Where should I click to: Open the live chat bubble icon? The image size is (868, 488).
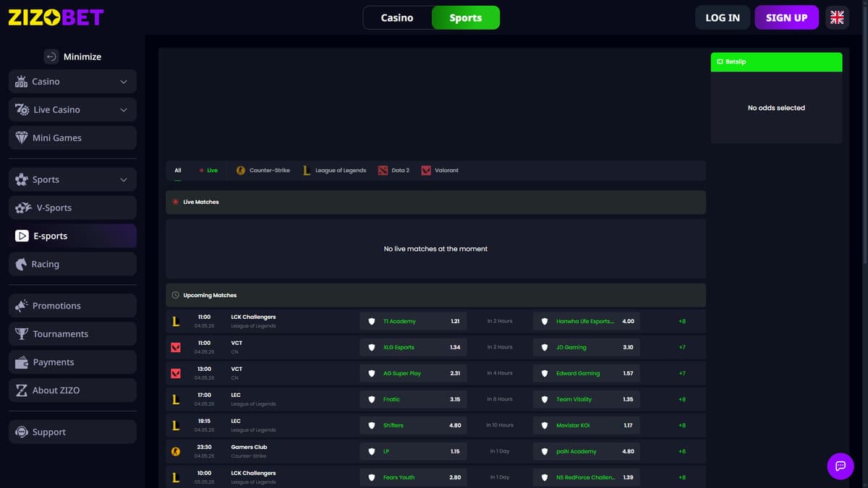point(840,466)
